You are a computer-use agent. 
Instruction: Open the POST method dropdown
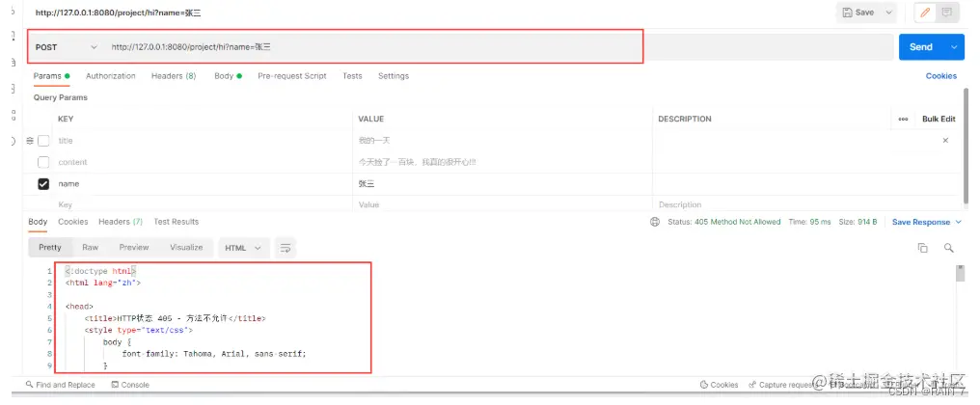click(67, 47)
